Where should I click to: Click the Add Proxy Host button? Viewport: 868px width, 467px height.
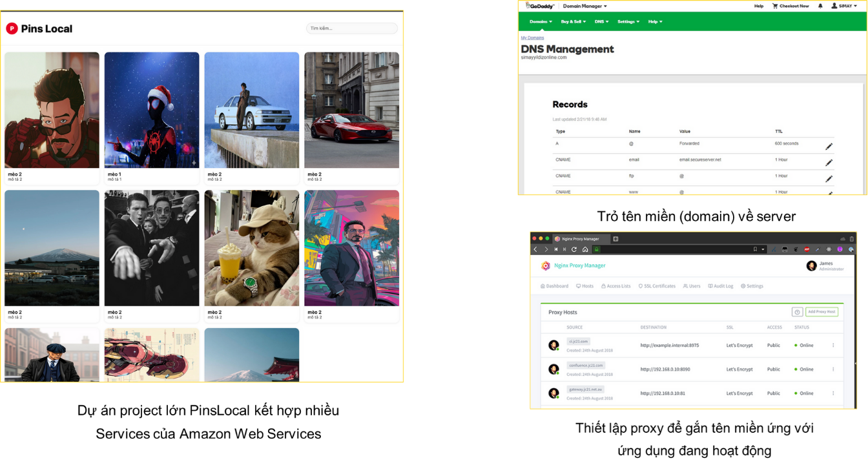pyautogui.click(x=821, y=312)
